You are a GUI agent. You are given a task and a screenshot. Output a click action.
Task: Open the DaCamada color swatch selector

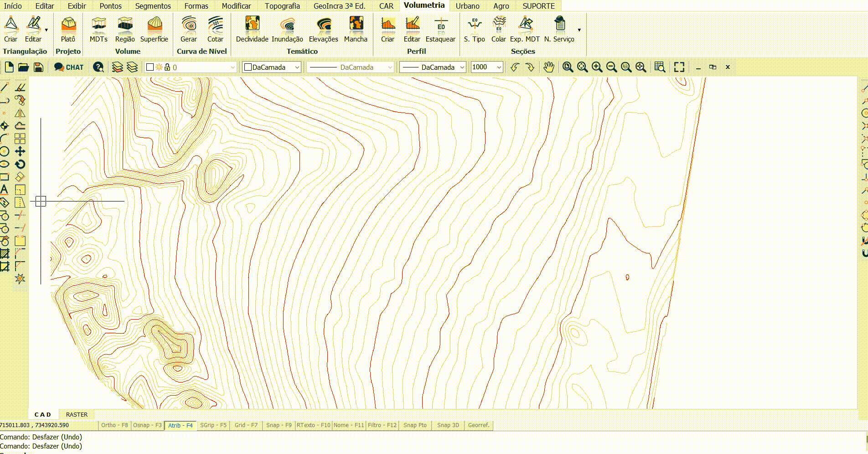coord(272,67)
